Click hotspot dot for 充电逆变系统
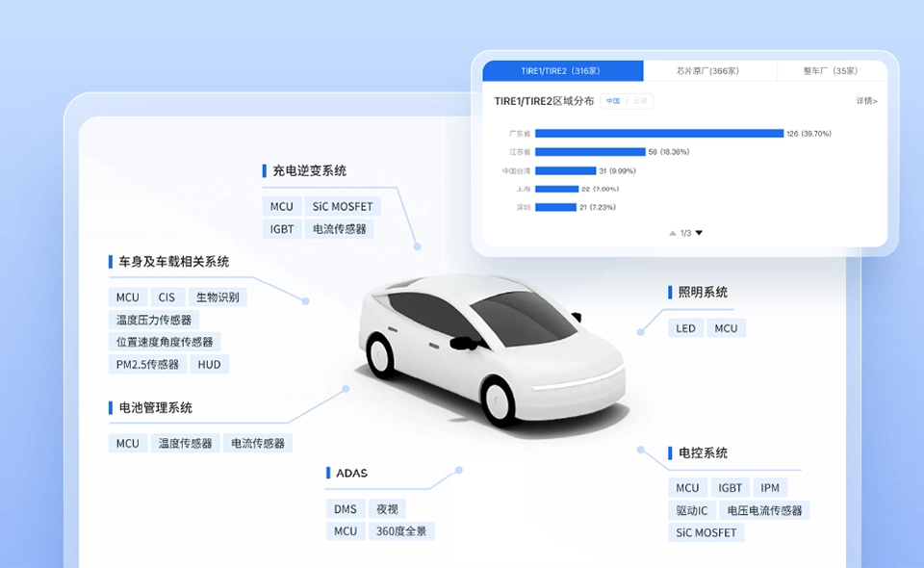Screen dimensions: 924x568 click(418, 246)
